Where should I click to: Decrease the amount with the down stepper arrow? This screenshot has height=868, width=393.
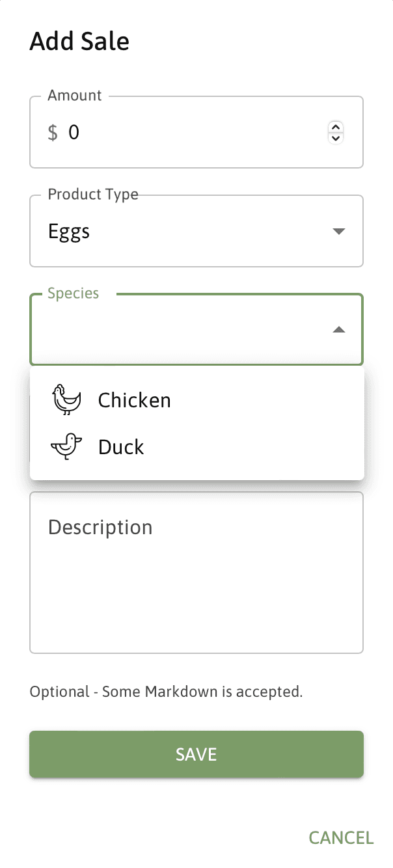(x=336, y=138)
